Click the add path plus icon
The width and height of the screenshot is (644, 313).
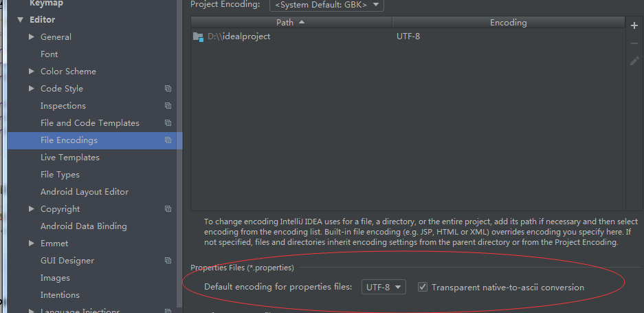pyautogui.click(x=634, y=25)
